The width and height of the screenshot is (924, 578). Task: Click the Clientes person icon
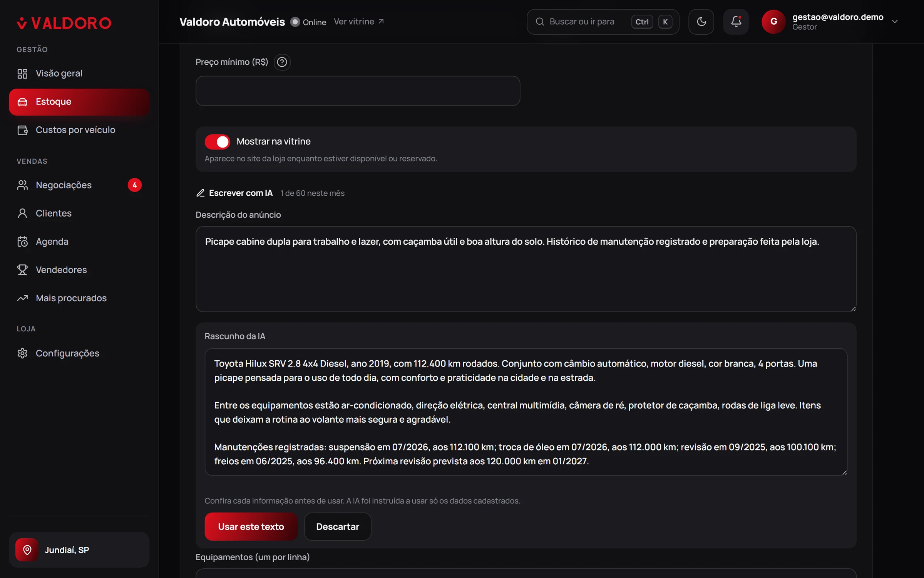(x=22, y=213)
